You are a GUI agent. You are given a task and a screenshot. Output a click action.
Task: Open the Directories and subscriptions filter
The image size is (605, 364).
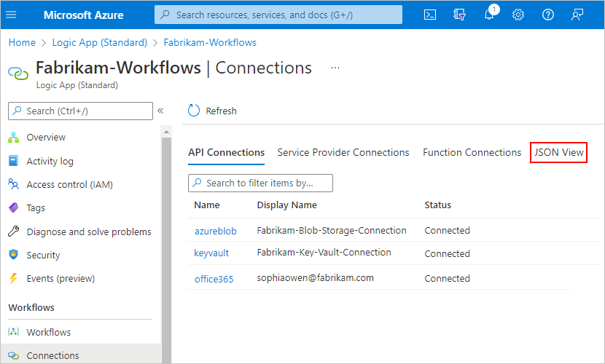pyautogui.click(x=459, y=15)
